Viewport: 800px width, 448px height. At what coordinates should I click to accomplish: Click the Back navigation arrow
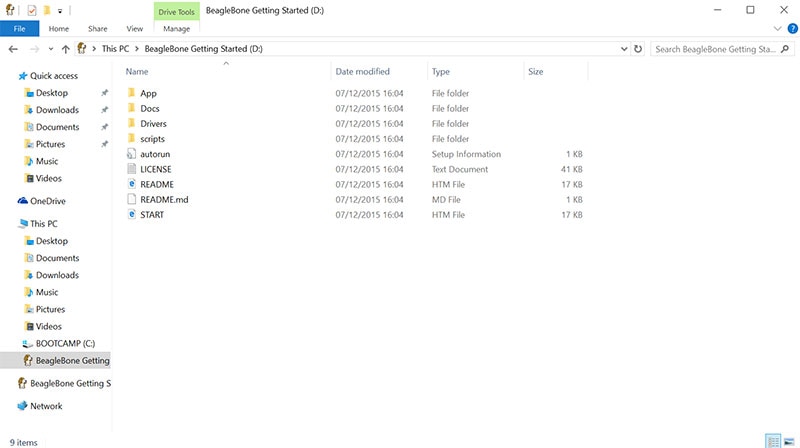coord(13,48)
